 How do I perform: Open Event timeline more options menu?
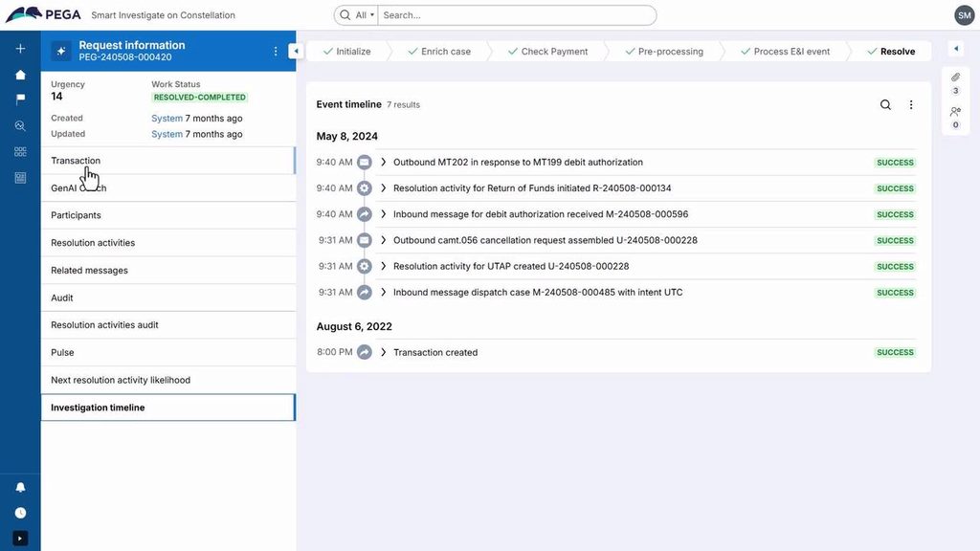[911, 105]
